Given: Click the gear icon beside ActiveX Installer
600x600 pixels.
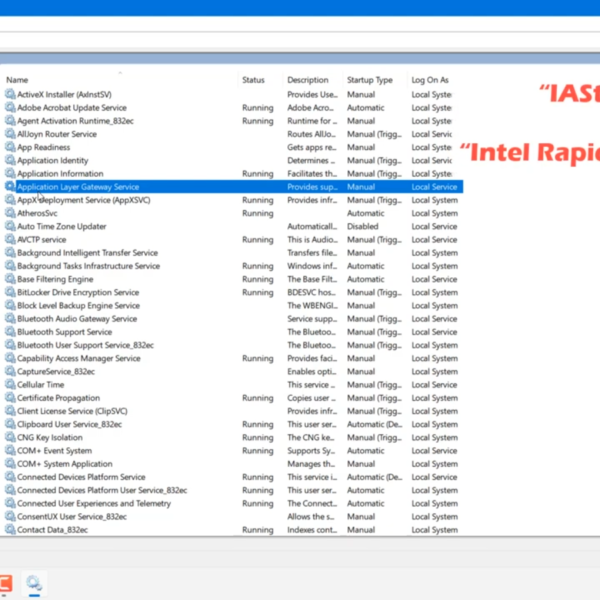Looking at the screenshot, I should (x=10, y=94).
